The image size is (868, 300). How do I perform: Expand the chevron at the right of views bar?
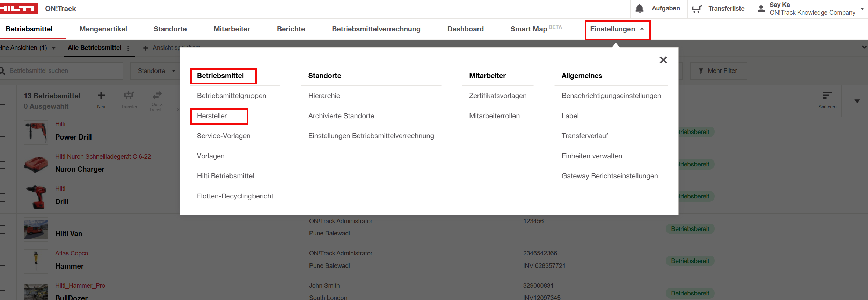[864, 47]
